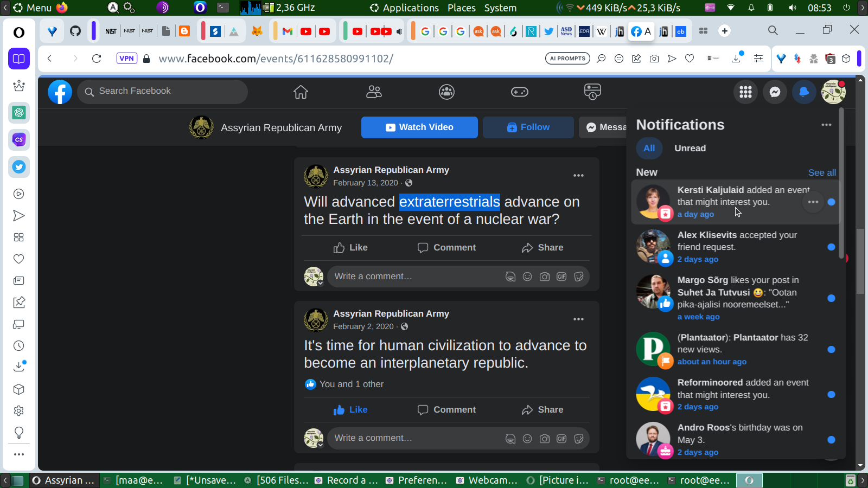This screenshot has width=868, height=488.
Task: Add a GIF to the interplanetary republic post comment
Action: pyautogui.click(x=561, y=438)
